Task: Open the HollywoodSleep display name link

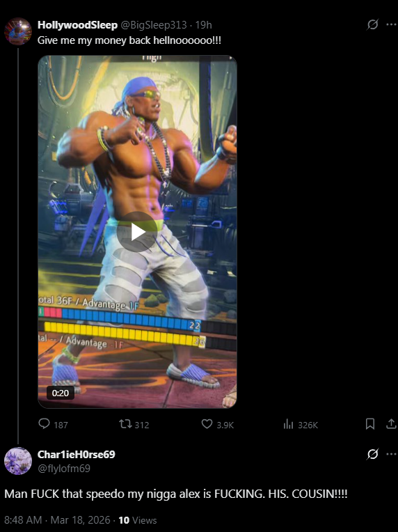Action: [x=78, y=25]
